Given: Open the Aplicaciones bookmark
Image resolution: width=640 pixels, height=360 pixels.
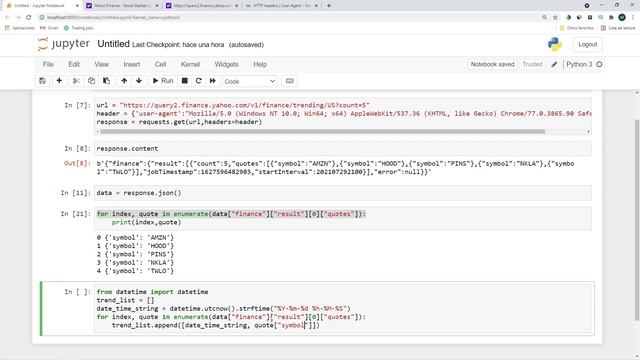Looking at the screenshot, I should pyautogui.click(x=20, y=28).
